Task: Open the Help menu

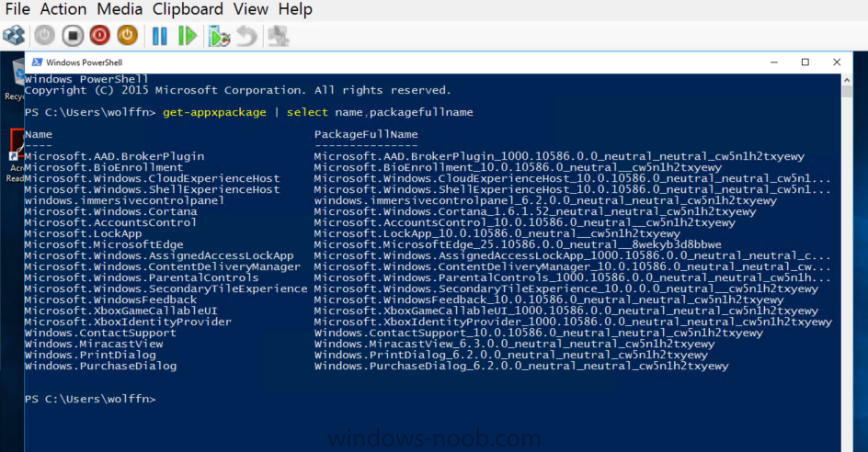Action: point(295,9)
